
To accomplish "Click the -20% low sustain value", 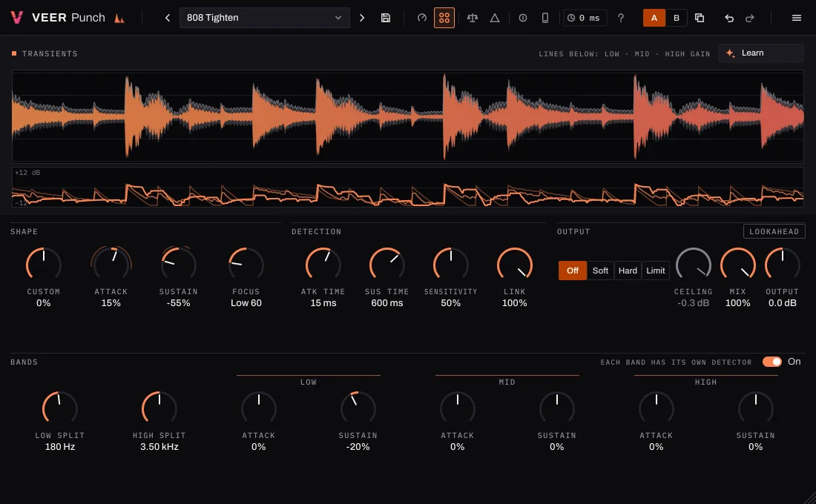I will point(358,447).
